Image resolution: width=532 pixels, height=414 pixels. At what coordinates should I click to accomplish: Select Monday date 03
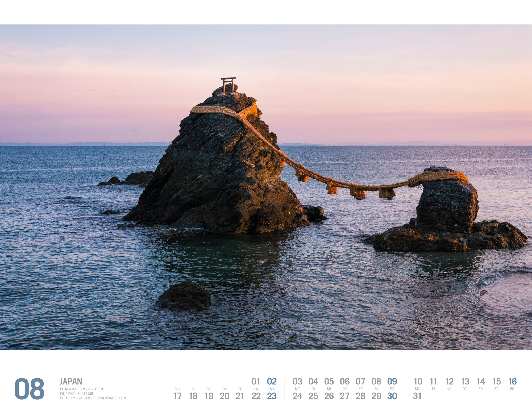point(297,382)
